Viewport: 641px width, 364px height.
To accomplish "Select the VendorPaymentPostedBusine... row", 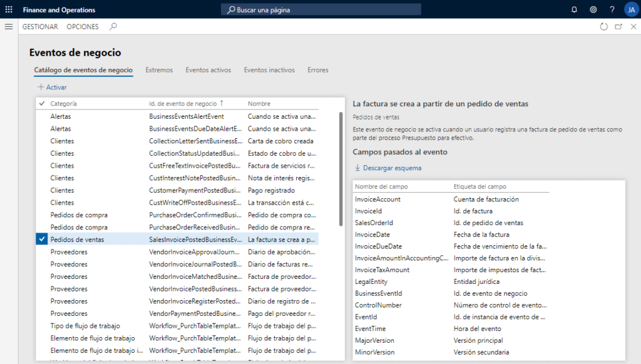I will click(177, 313).
